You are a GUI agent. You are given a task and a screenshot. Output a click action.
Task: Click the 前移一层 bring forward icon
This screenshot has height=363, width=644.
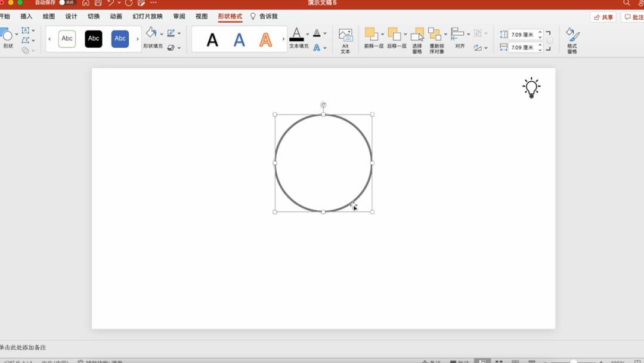pos(371,33)
